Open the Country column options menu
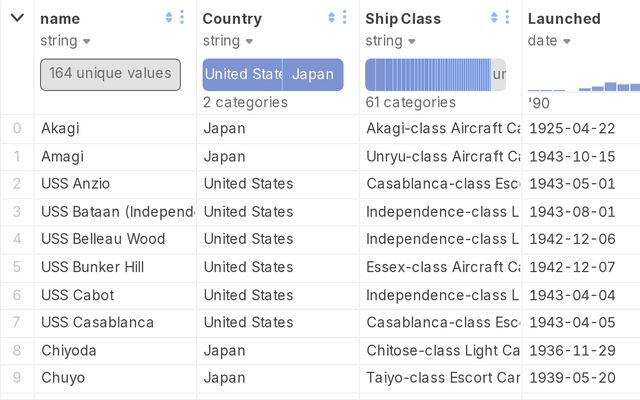 pos(344,18)
